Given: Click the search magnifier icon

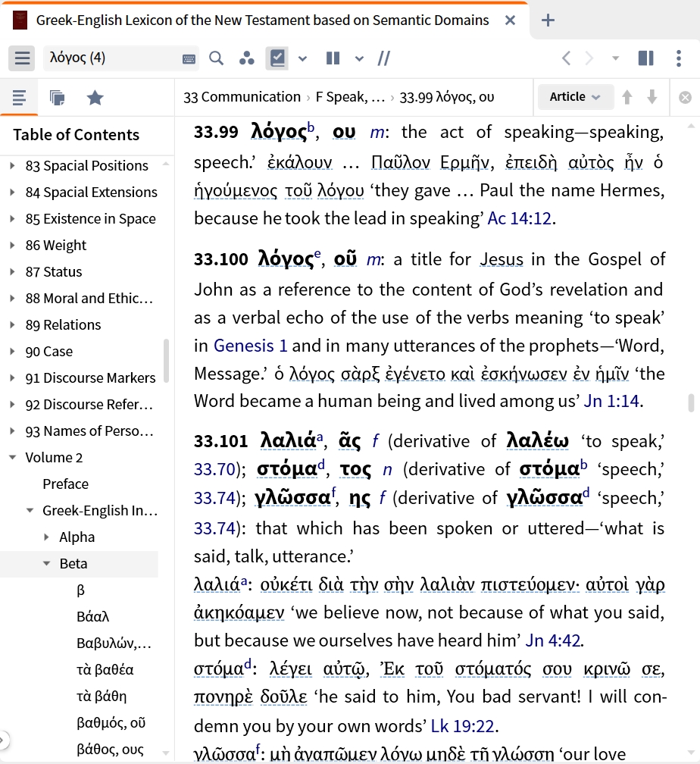Looking at the screenshot, I should click(216, 58).
